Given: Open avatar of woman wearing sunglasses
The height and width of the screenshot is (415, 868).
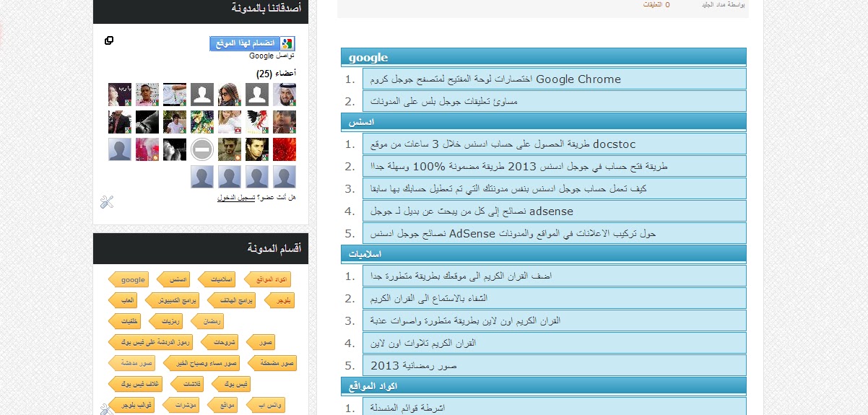Looking at the screenshot, I should (x=230, y=95).
